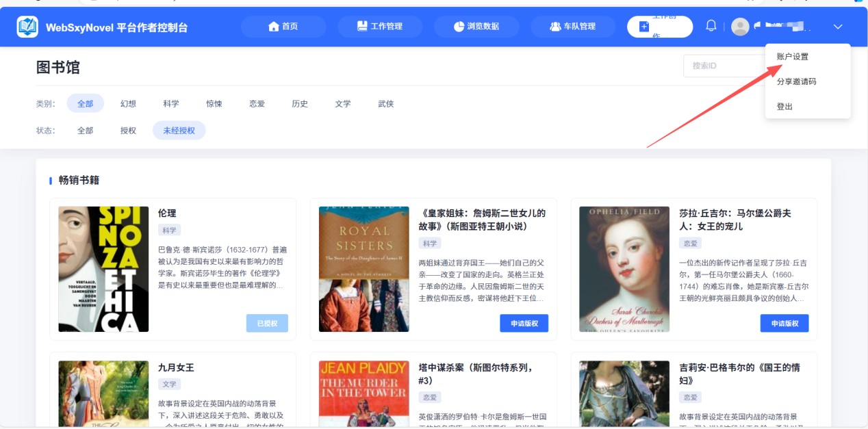Viewport: 868px width, 429px height.
Task: Open the notification bell
Action: click(711, 25)
